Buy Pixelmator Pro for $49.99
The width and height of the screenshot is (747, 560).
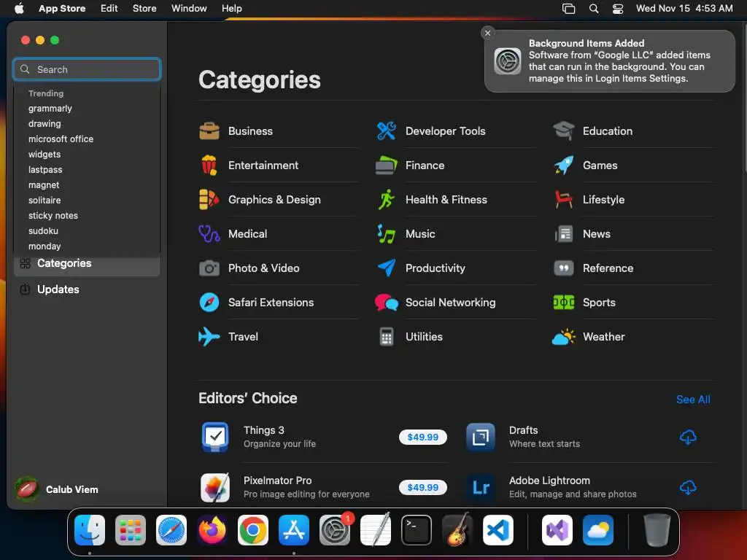coord(423,488)
